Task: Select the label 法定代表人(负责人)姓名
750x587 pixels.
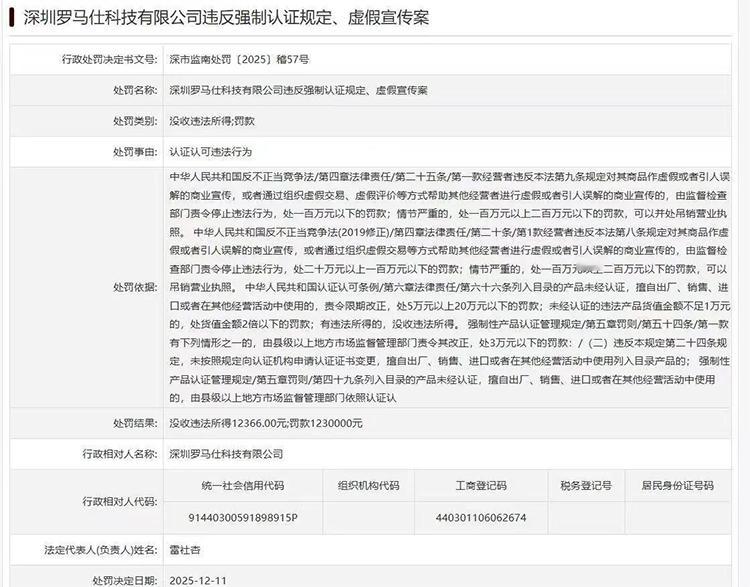Action: tap(101, 550)
